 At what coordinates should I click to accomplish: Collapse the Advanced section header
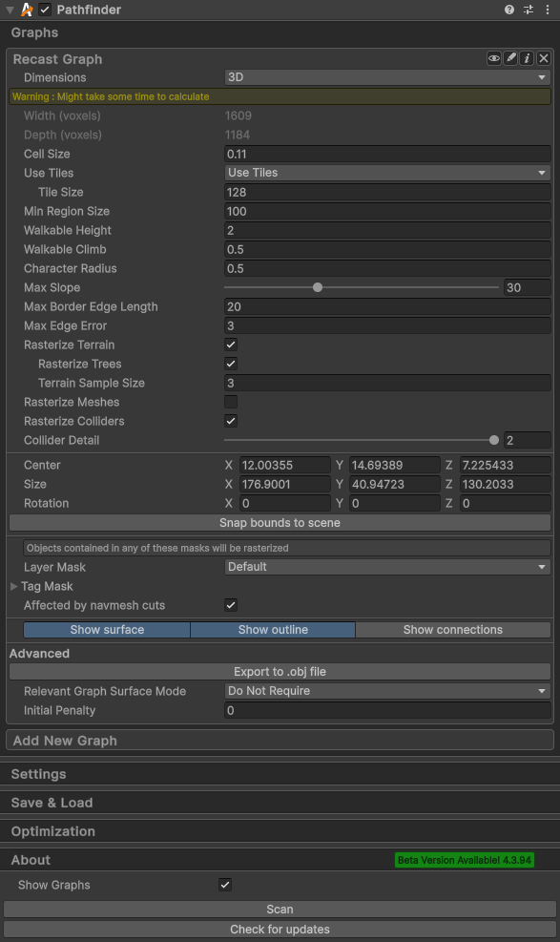(x=40, y=654)
